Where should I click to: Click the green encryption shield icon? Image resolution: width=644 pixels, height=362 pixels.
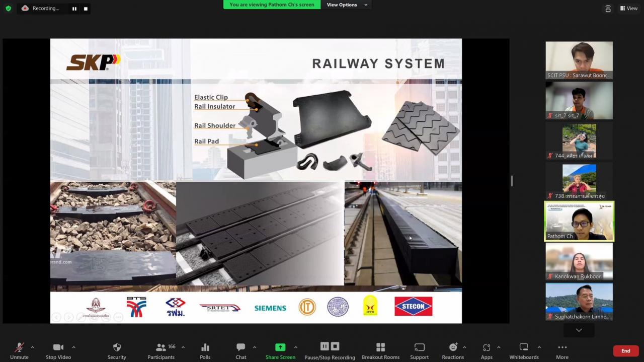point(9,8)
